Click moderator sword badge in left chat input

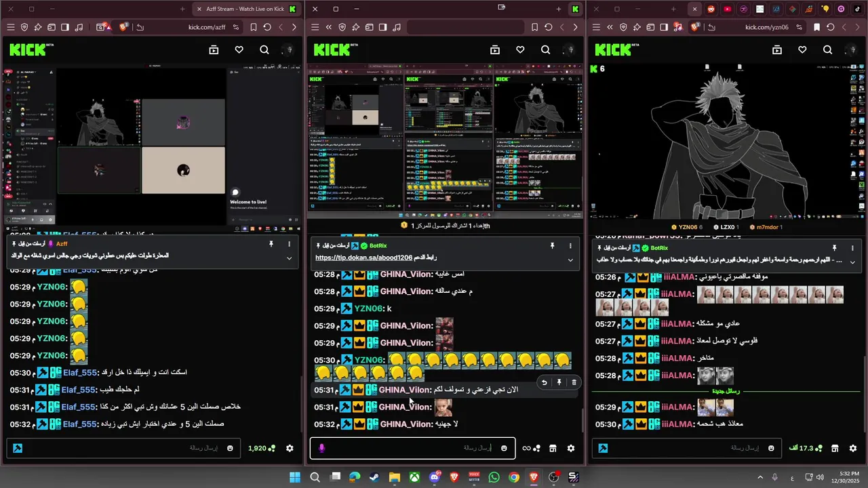click(x=17, y=448)
